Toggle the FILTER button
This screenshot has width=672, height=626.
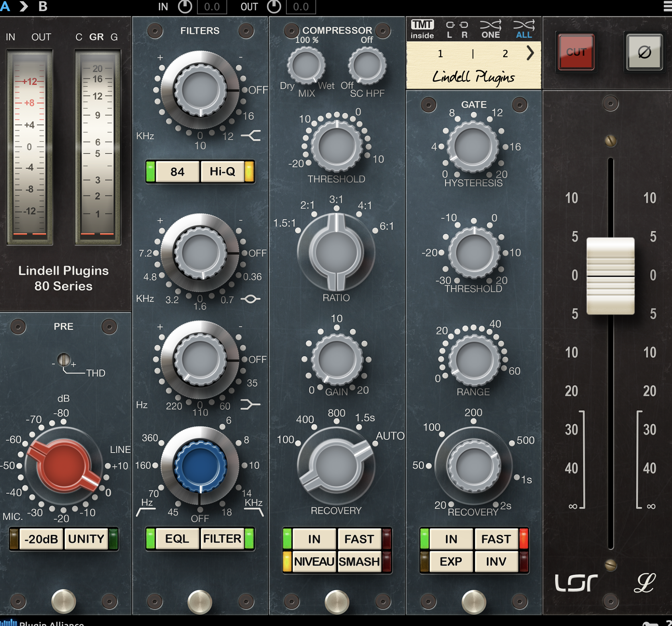tap(222, 539)
